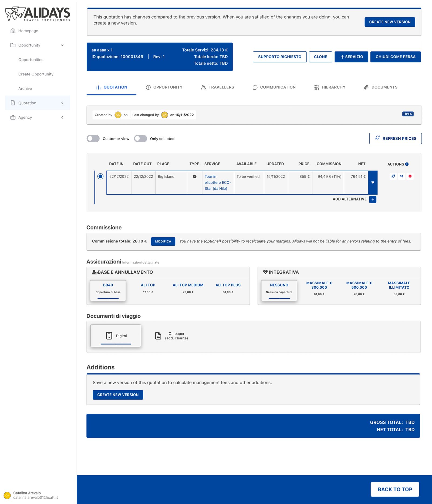This screenshot has width=432, height=504.
Task: Click the Quotation document icon in sidebar
Action: (13, 103)
